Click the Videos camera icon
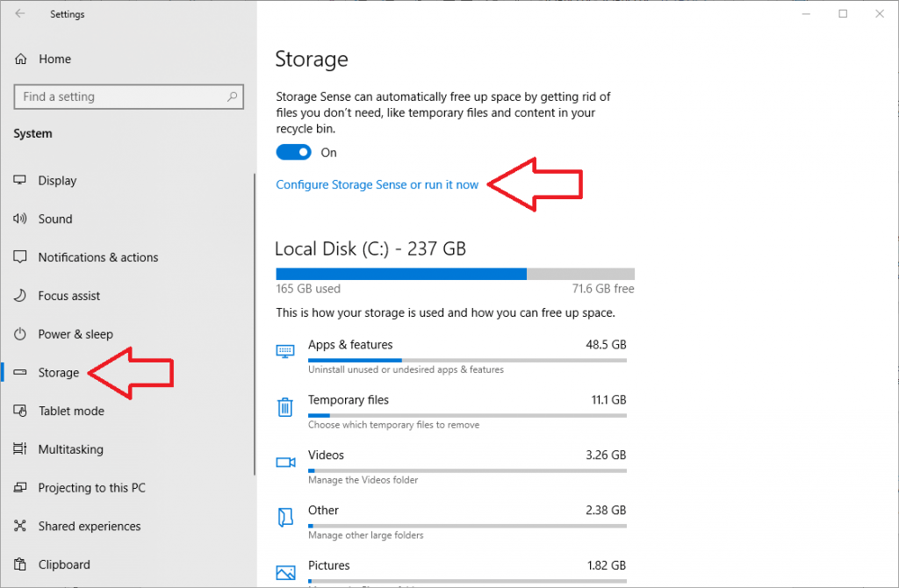The width and height of the screenshot is (899, 588). pyautogui.click(x=285, y=462)
